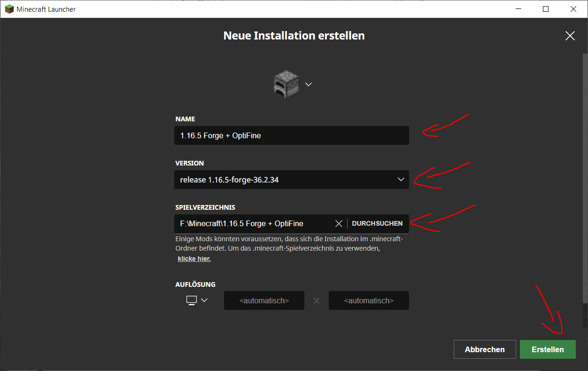Click the furnace installation icon
The image size is (588, 371).
pyautogui.click(x=286, y=84)
